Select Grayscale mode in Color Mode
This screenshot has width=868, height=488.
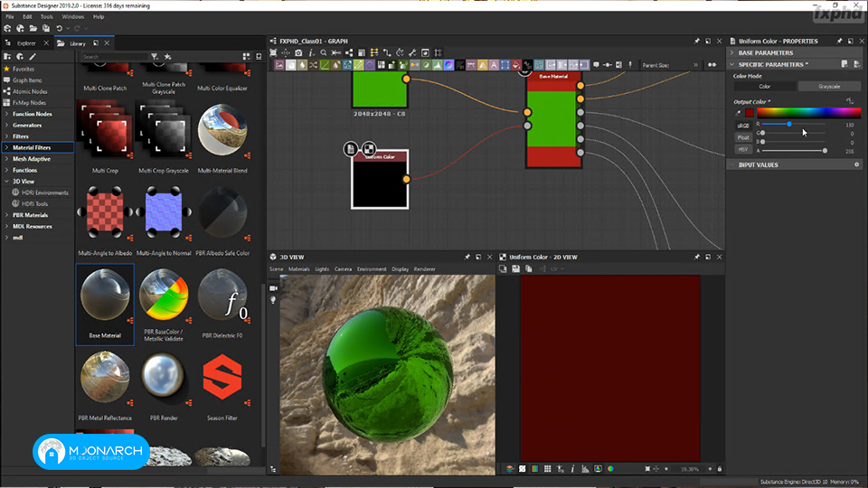pos(829,87)
